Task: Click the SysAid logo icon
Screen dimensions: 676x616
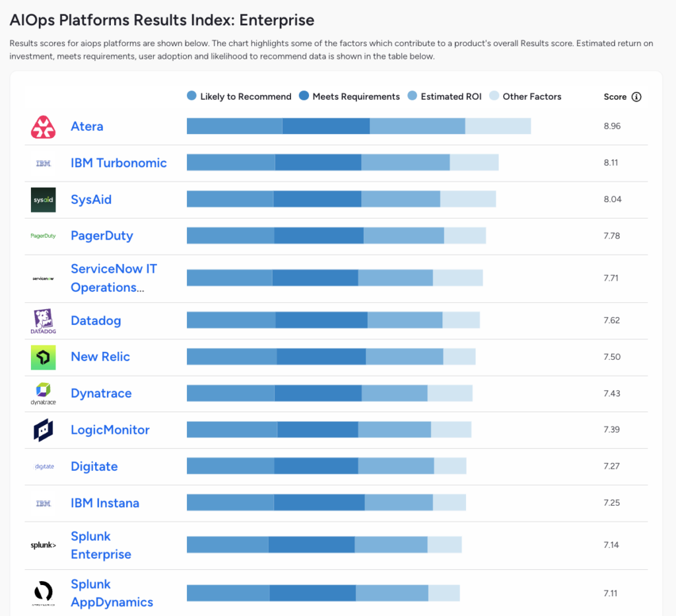Action: click(x=43, y=199)
